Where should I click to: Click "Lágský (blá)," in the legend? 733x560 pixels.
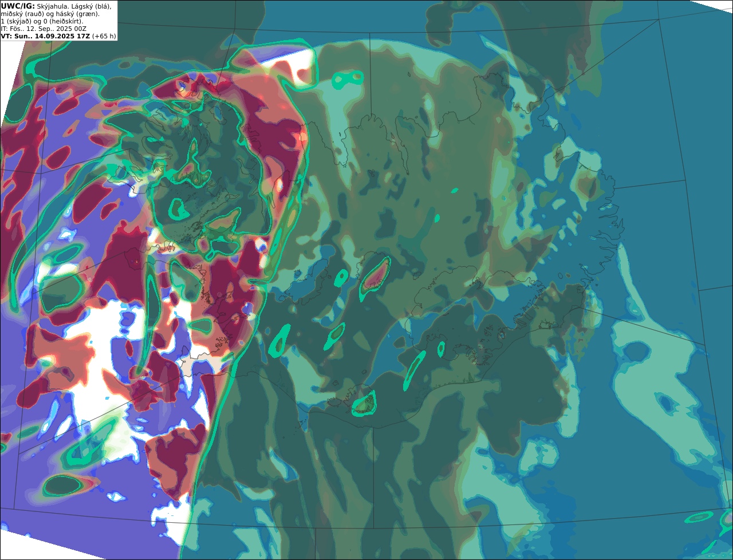coord(90,6)
